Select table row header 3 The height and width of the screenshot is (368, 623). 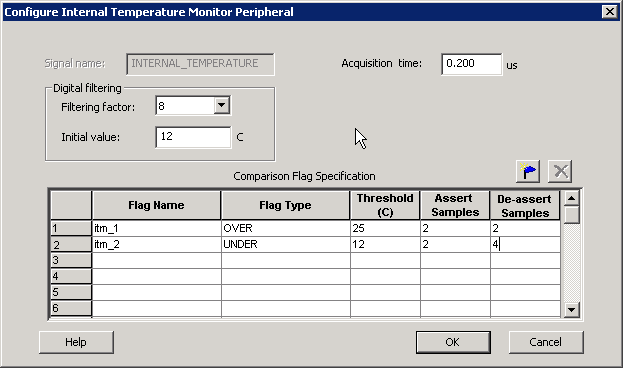click(71, 260)
